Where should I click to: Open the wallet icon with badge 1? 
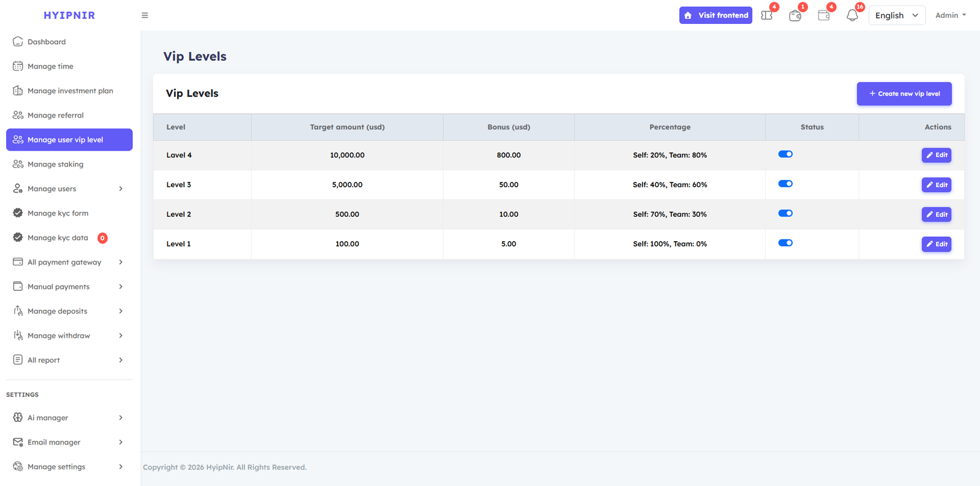[795, 16]
